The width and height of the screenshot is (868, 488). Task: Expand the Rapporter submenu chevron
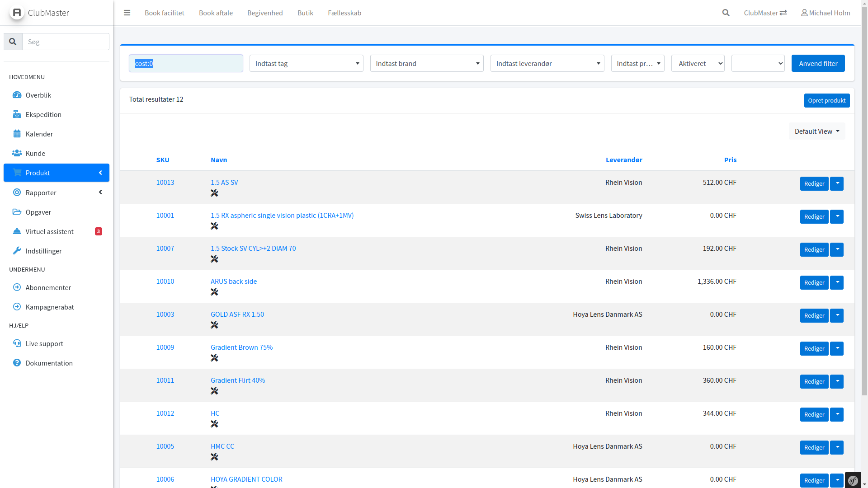(x=100, y=192)
